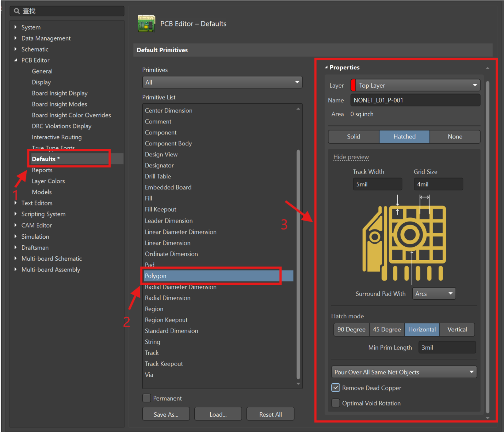This screenshot has width=504, height=432.
Task: Click the red layer color swatch next to Top Layer
Action: tap(353, 85)
